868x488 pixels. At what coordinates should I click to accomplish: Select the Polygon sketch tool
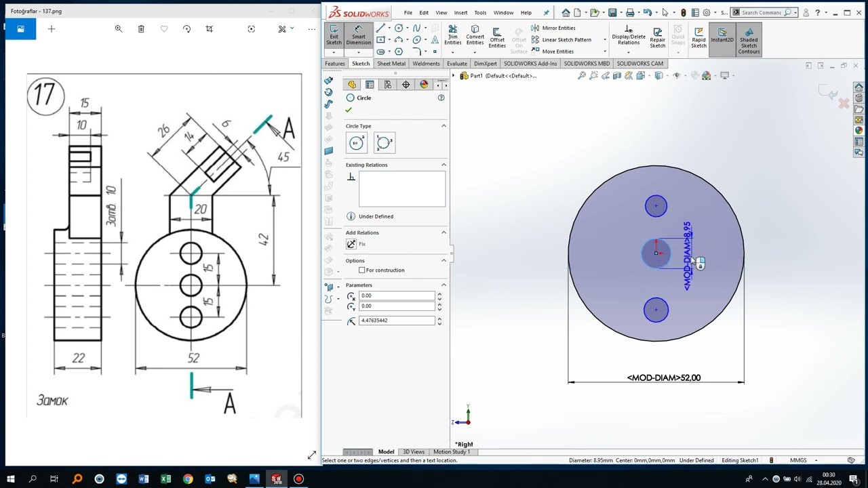click(x=399, y=52)
